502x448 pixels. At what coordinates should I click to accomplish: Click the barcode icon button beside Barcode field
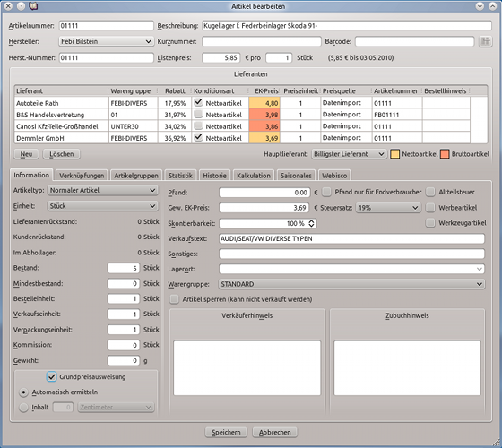pos(485,41)
